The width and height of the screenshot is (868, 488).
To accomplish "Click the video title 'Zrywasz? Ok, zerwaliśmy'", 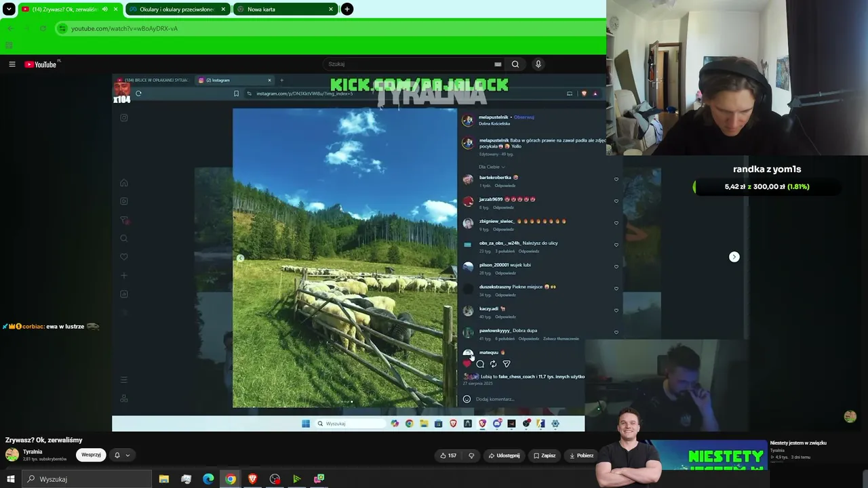I will click(x=44, y=441).
